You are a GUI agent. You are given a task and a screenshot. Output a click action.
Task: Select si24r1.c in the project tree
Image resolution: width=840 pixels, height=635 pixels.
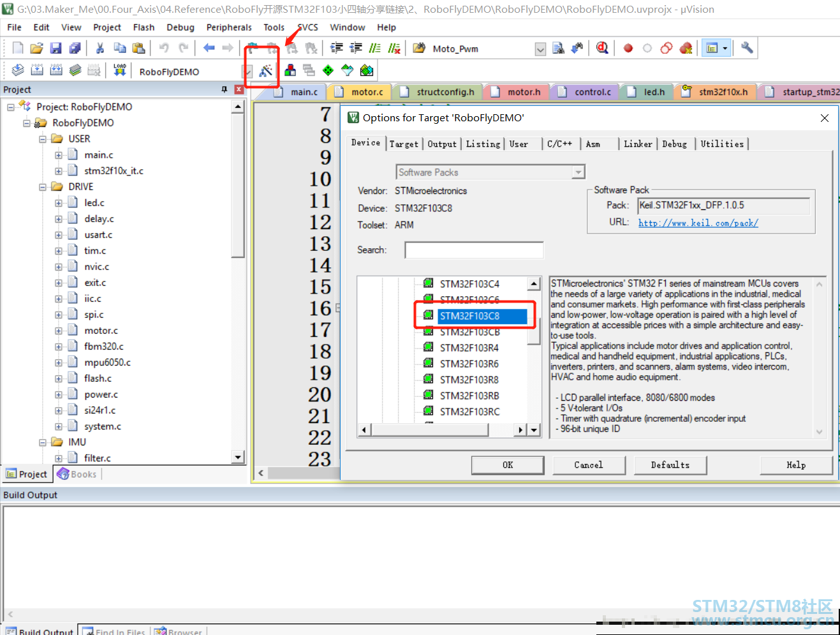click(x=100, y=410)
